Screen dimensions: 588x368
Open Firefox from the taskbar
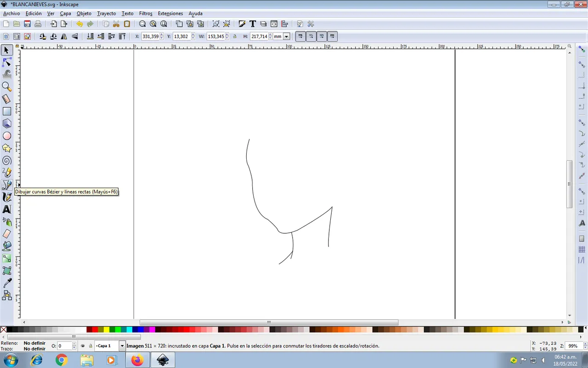[137, 360]
